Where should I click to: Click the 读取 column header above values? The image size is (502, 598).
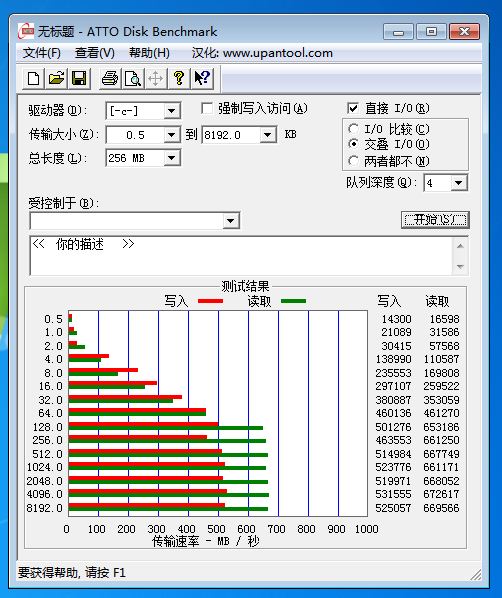click(437, 301)
